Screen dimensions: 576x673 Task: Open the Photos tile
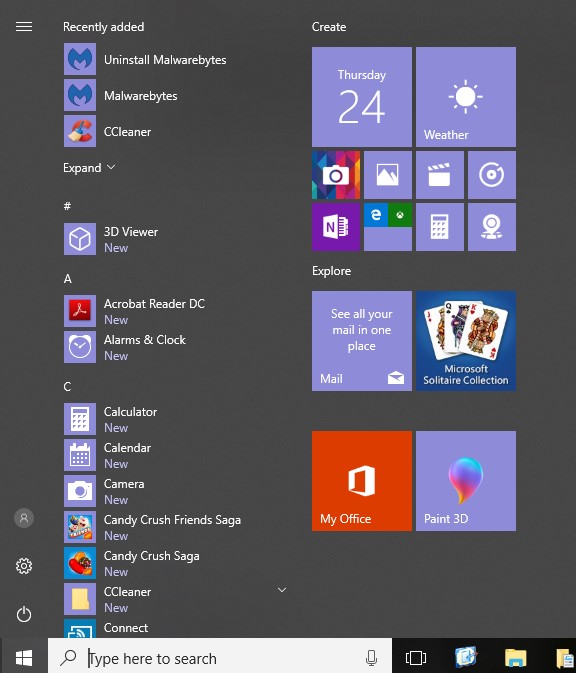click(388, 175)
